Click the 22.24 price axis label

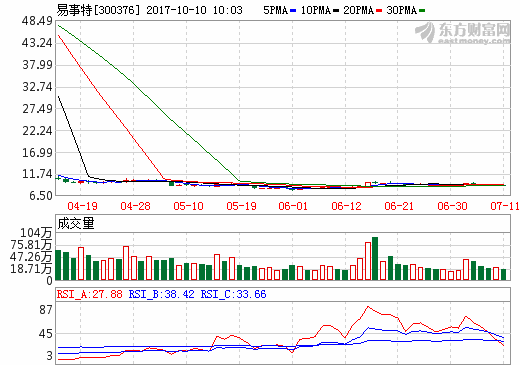pyautogui.click(x=37, y=131)
